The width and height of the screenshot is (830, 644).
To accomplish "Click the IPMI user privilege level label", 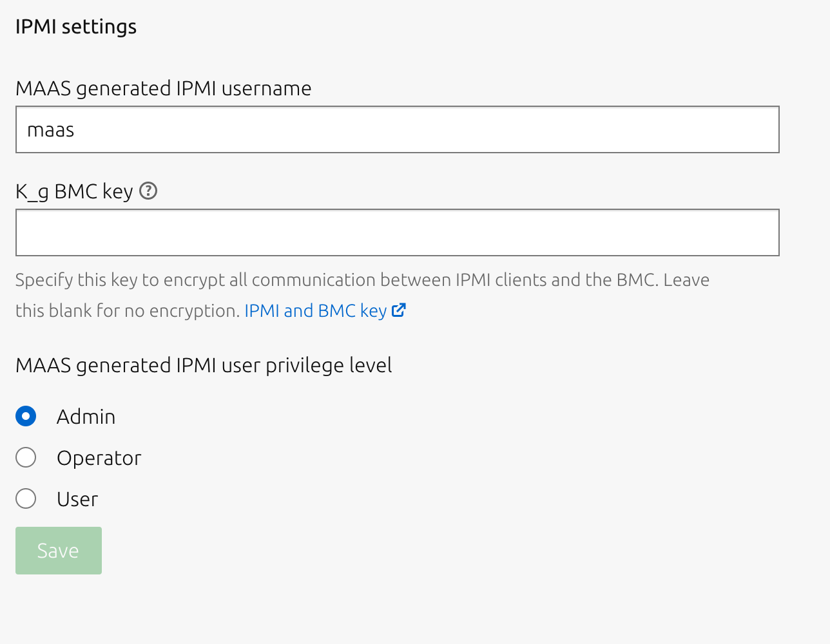I will point(204,365).
